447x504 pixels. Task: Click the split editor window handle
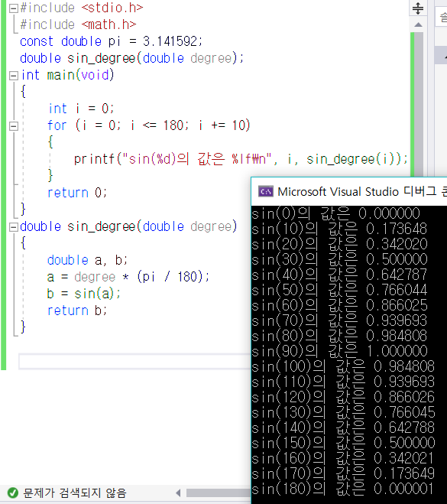[x=418, y=8]
